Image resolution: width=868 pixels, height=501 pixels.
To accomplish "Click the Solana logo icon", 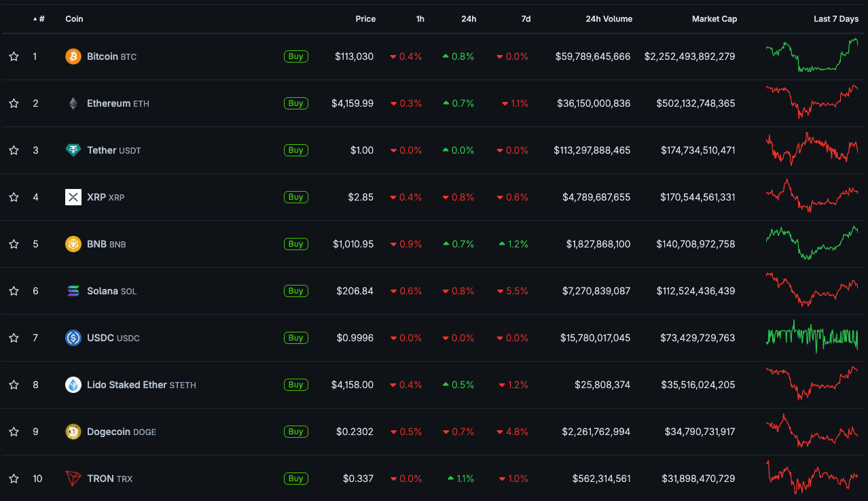I will tap(73, 291).
